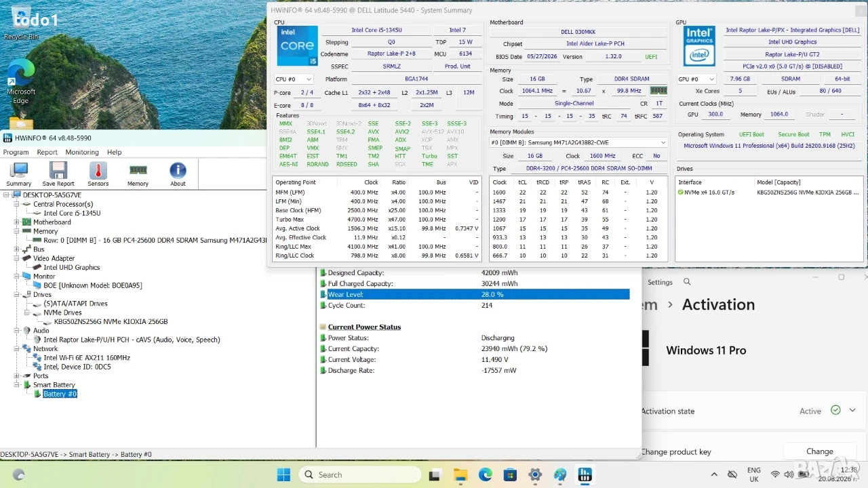Open Task View on the taskbar

click(x=435, y=475)
